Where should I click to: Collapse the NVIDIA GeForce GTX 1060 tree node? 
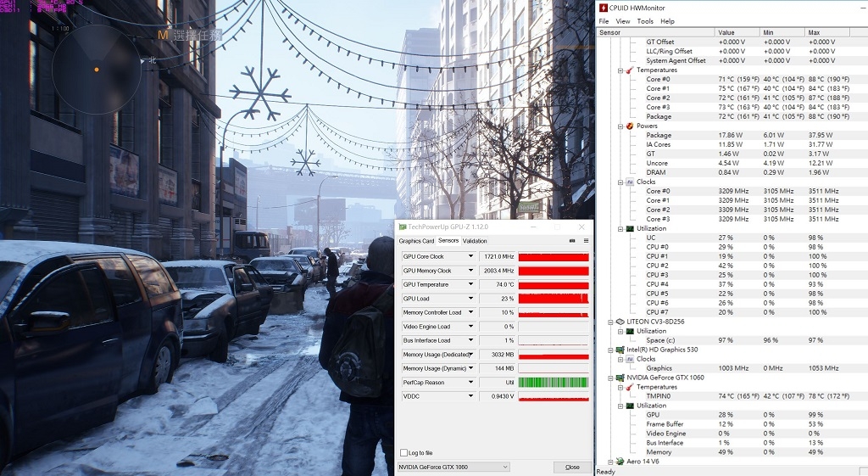coord(610,378)
